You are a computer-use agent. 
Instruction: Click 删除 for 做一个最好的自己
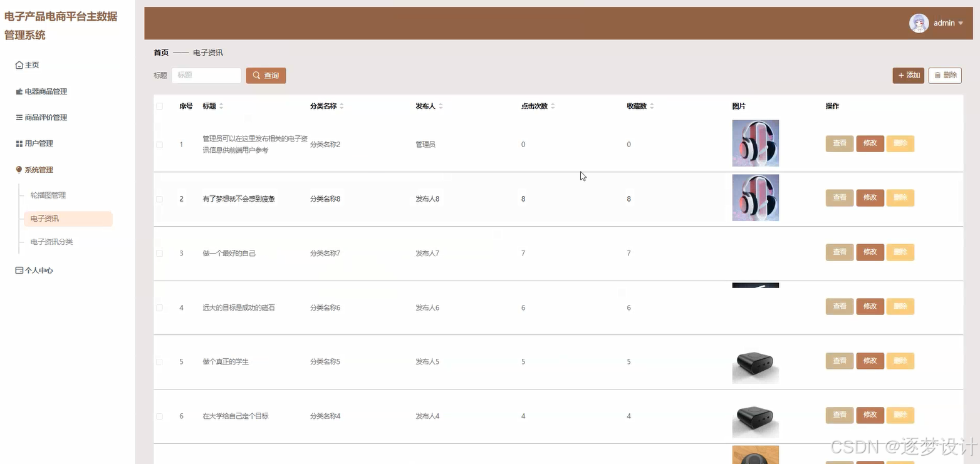click(x=900, y=252)
